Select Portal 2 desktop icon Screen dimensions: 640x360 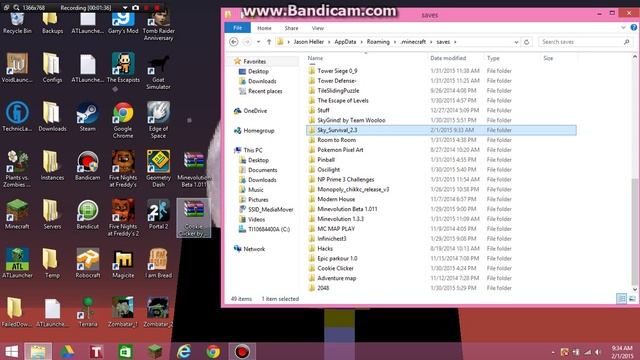pyautogui.click(x=158, y=214)
